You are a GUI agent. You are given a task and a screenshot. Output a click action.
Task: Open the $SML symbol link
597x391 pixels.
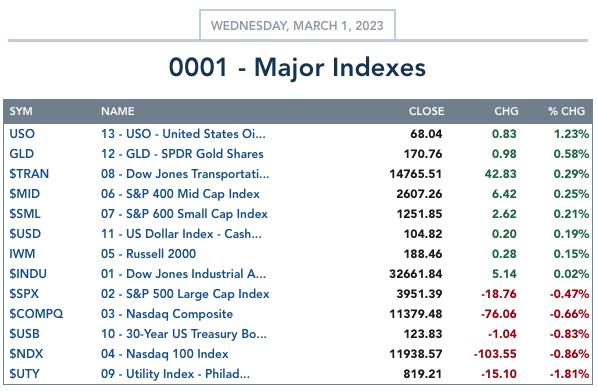point(25,214)
